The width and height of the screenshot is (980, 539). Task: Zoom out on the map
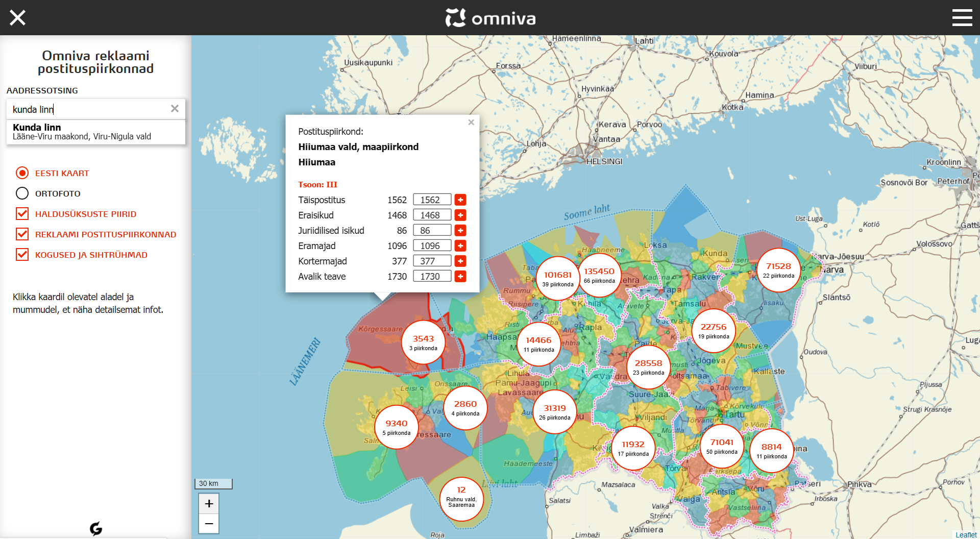pyautogui.click(x=209, y=524)
